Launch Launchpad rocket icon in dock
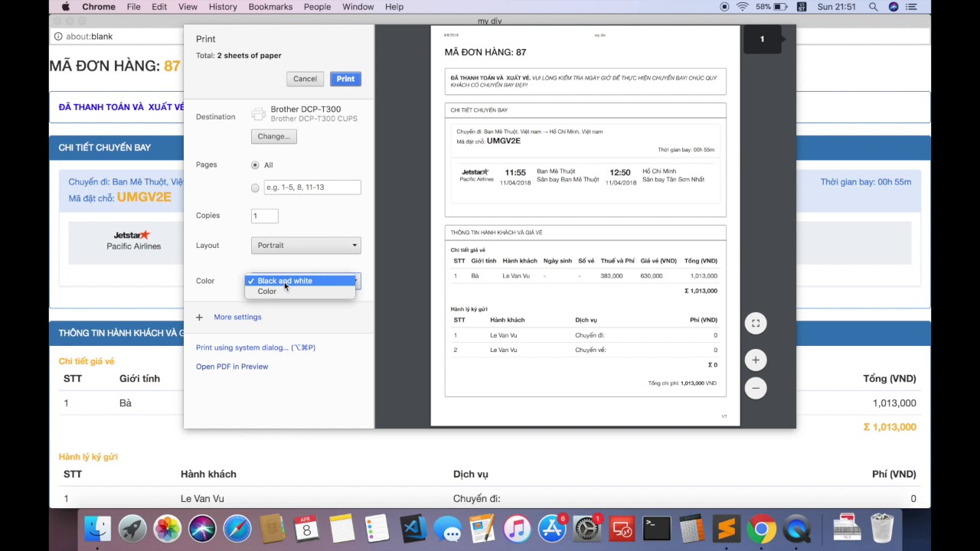 132,528
